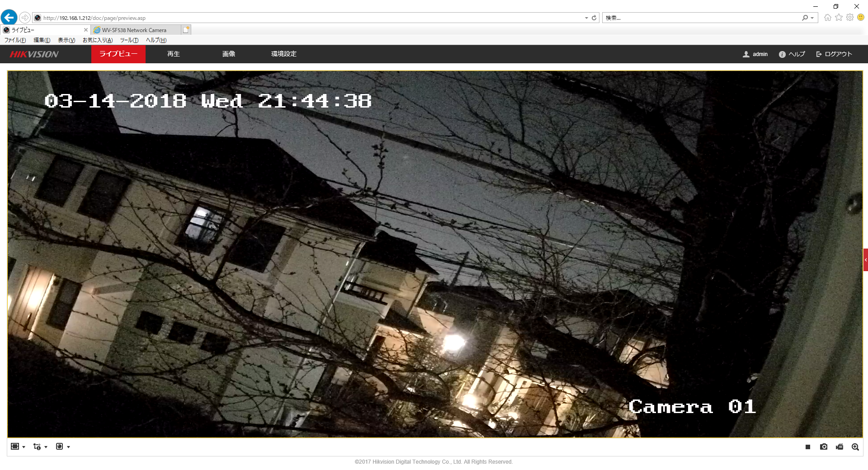Click the window layout size icon

[15, 446]
